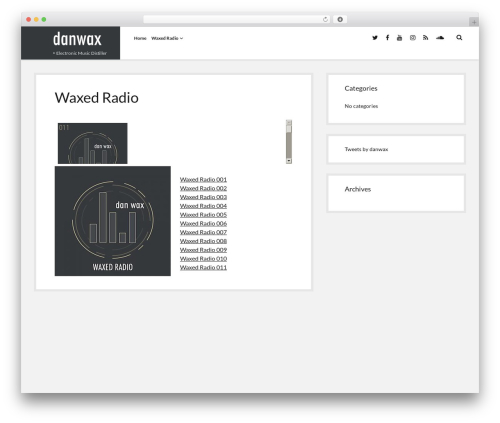Click the Tweets by danwax link
This screenshot has height=423, width=500.
coord(366,149)
